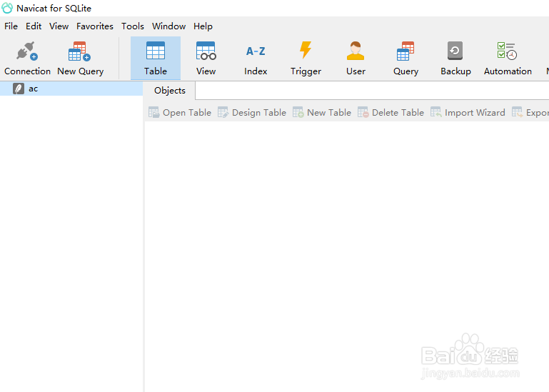This screenshot has width=549, height=392.
Task: Click the Design Table button
Action: [x=252, y=112]
